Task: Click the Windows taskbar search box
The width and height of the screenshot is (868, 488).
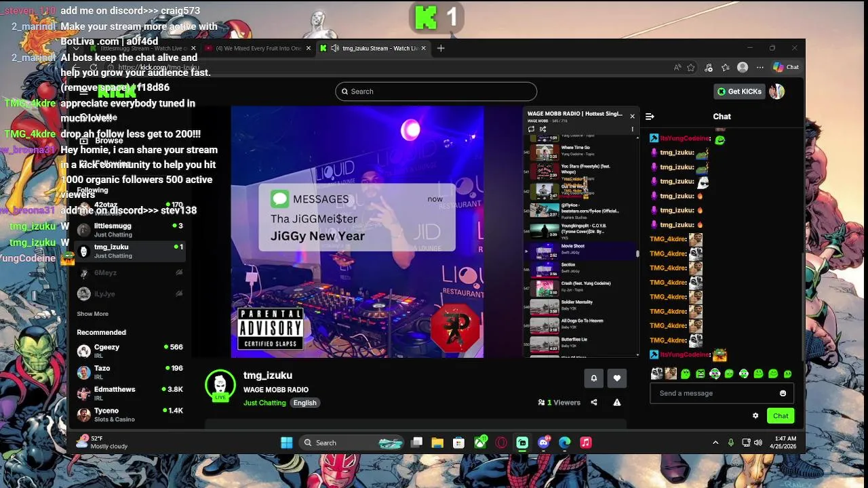Action: [351, 443]
